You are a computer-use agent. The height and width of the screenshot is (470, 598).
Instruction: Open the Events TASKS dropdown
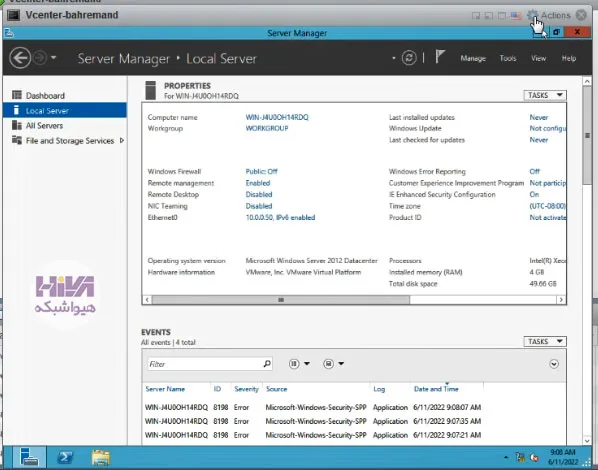[545, 341]
